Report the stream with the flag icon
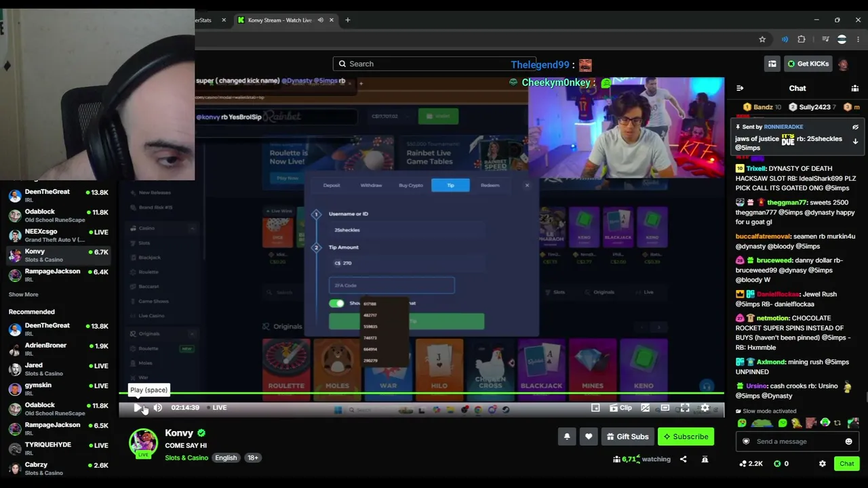The height and width of the screenshot is (488, 868). coord(705,459)
